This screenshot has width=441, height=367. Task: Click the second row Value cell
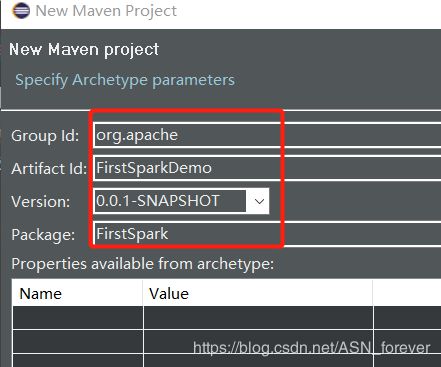[258, 342]
